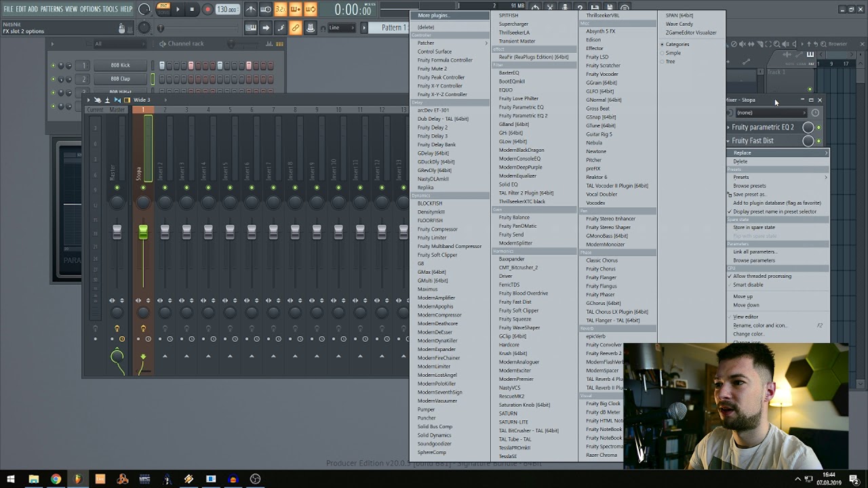The height and width of the screenshot is (488, 868).
Task: Toggle Display preset name in preset selector
Action: coord(774,211)
